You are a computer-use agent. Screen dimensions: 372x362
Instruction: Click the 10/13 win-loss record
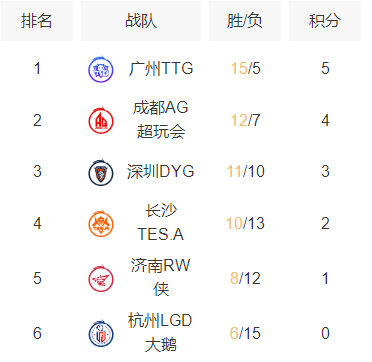(x=246, y=223)
